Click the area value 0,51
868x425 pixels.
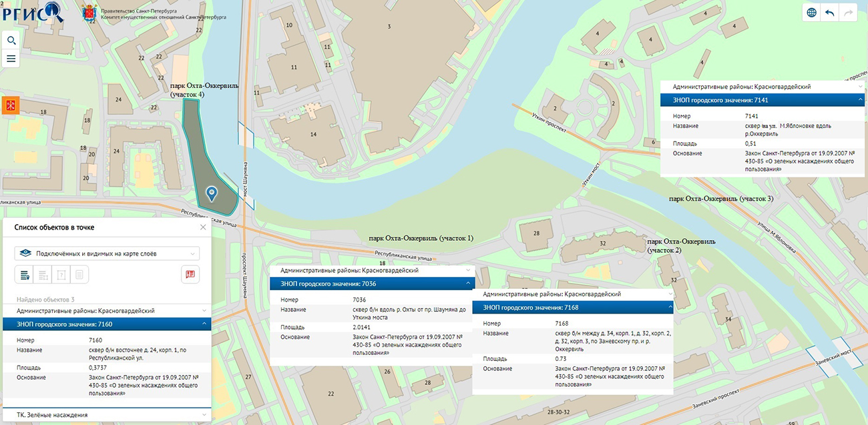[751, 143]
